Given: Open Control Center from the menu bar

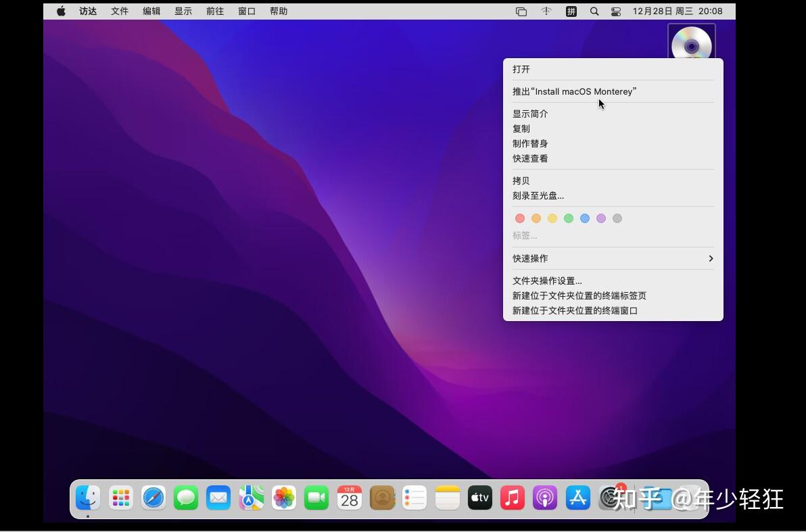Looking at the screenshot, I should [616, 11].
